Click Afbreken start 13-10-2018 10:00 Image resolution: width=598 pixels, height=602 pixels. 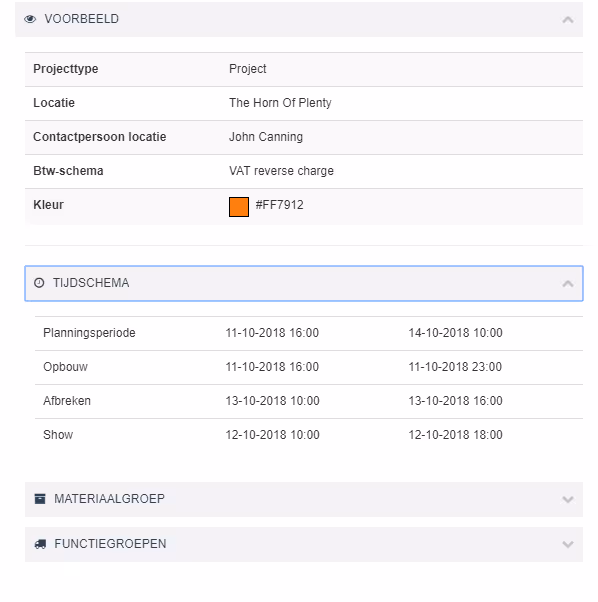273,401
